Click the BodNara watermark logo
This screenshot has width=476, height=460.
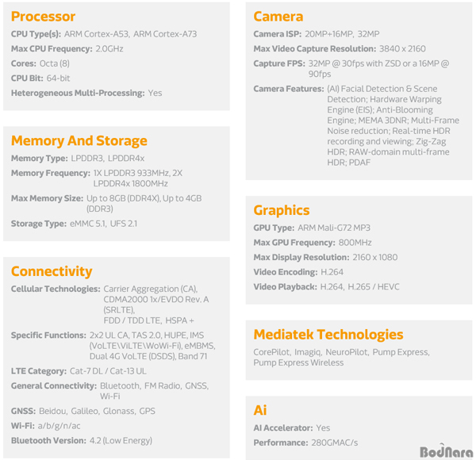447,450
